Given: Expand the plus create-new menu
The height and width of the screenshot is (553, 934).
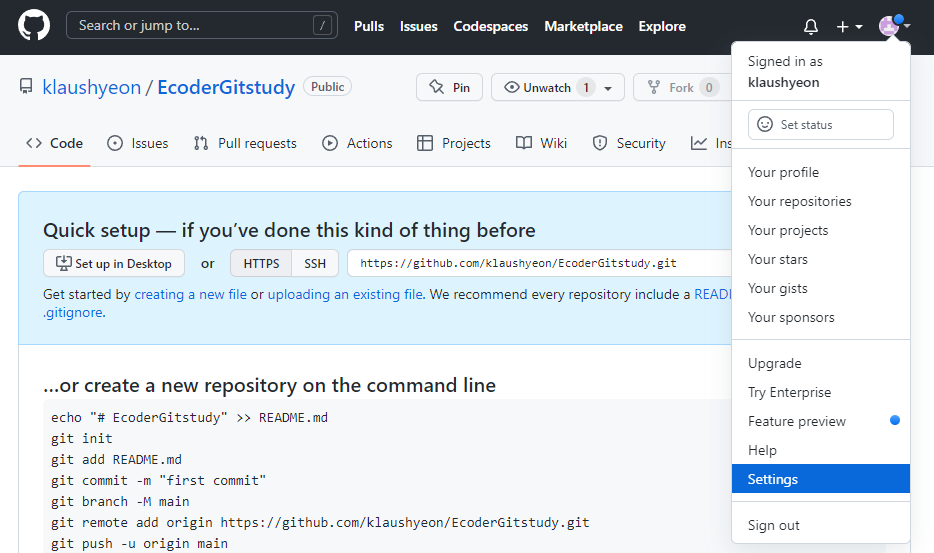Looking at the screenshot, I should click(x=849, y=27).
